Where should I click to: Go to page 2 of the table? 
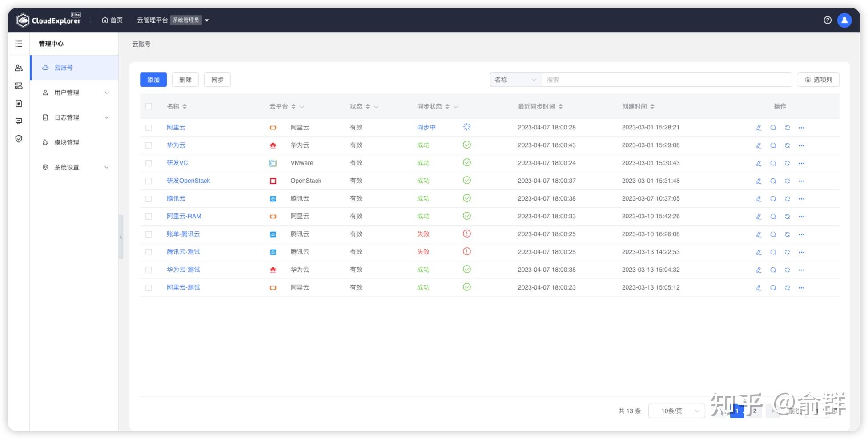[754, 411]
